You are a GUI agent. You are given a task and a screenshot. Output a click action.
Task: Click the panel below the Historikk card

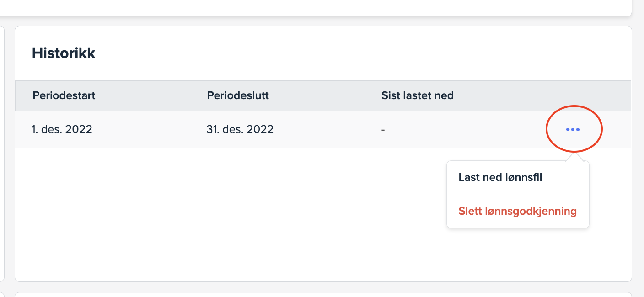tap(320, 294)
